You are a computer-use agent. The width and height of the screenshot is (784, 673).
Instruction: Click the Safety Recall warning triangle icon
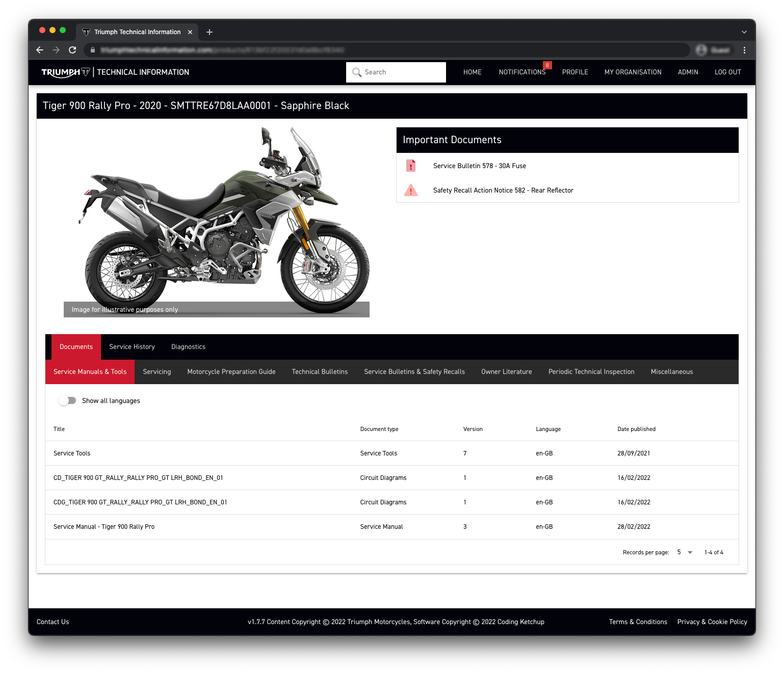point(411,191)
